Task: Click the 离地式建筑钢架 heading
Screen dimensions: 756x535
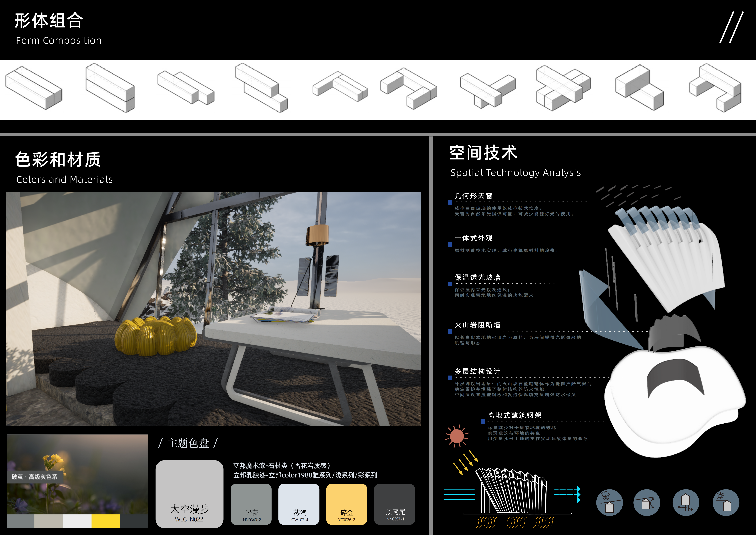Action: point(515,415)
